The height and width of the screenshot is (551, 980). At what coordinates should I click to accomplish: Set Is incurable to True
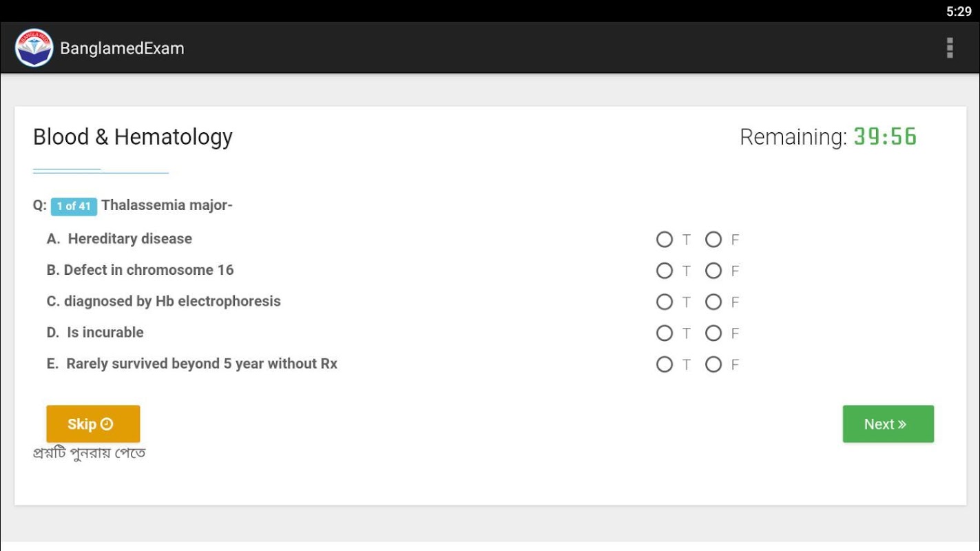tap(665, 333)
